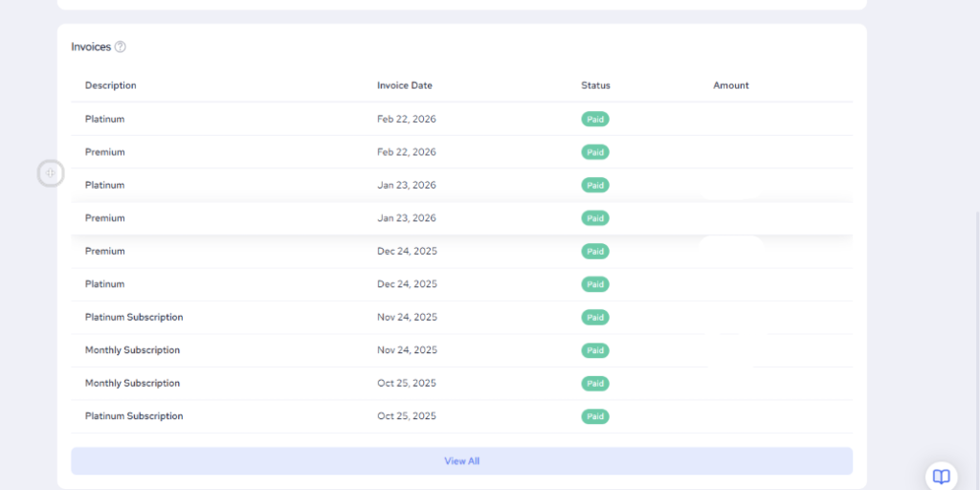Screen dimensions: 980x490
Task: Open the Platinum invoice dated Feb 22, 2026
Action: coord(104,120)
